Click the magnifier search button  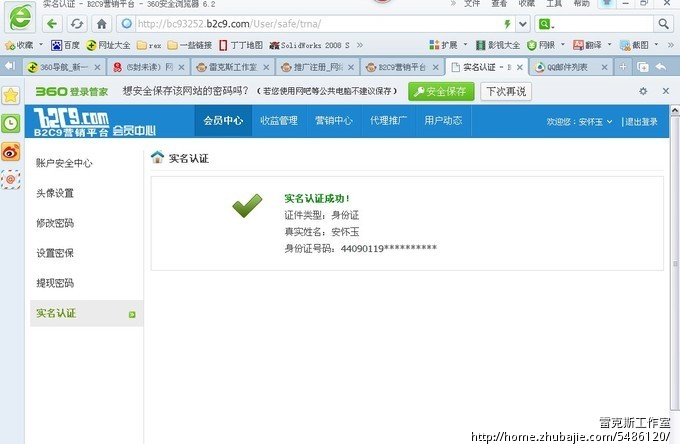click(x=663, y=24)
